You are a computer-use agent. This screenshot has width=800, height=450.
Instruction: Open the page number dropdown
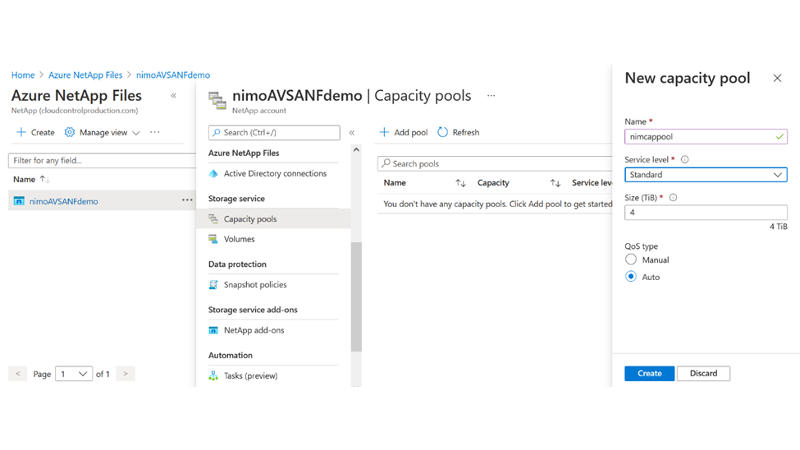pyautogui.click(x=74, y=374)
